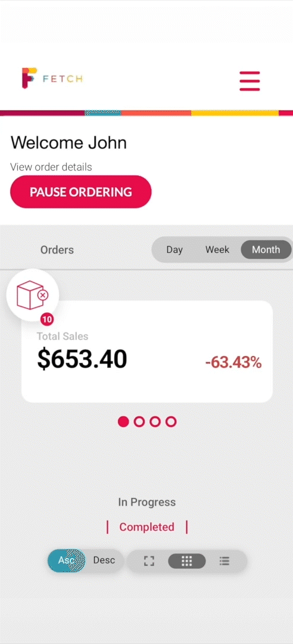Go to the third carousel dot
The height and width of the screenshot is (644, 293).
(155, 422)
